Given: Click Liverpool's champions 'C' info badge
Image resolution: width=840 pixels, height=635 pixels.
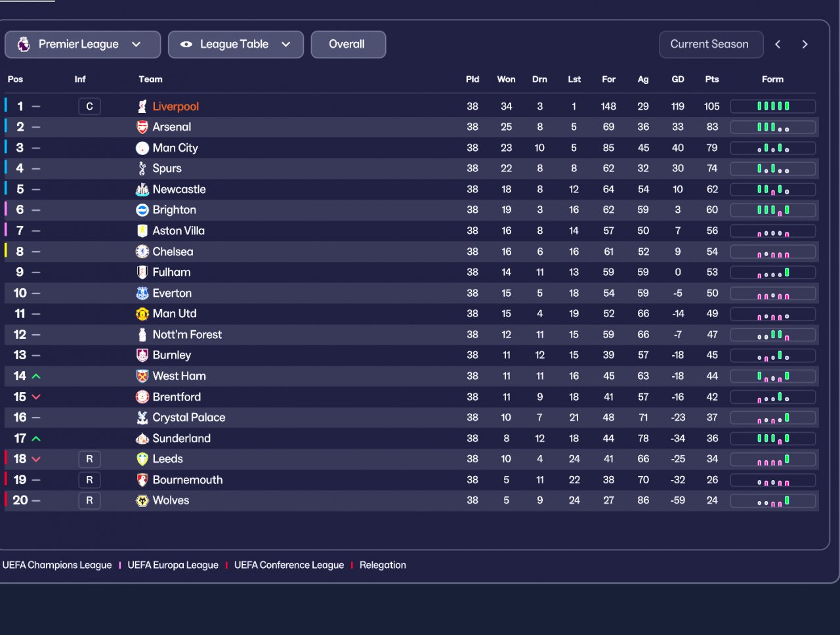Looking at the screenshot, I should (89, 106).
